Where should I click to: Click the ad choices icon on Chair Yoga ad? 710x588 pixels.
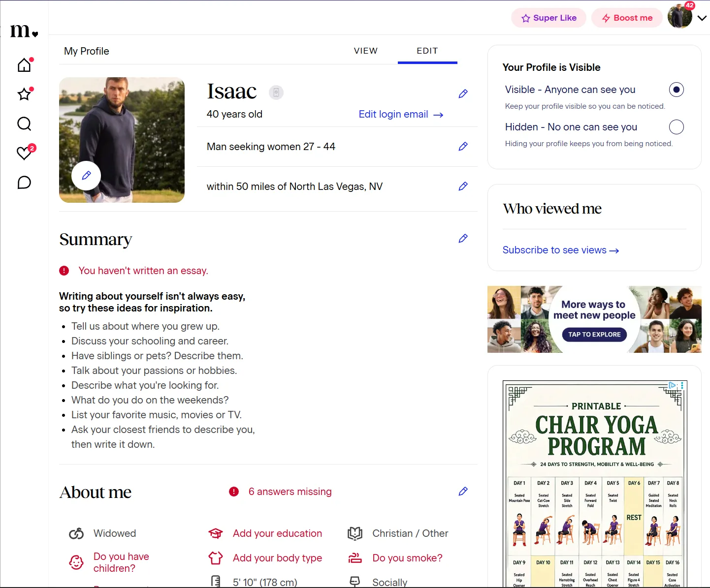(x=673, y=385)
